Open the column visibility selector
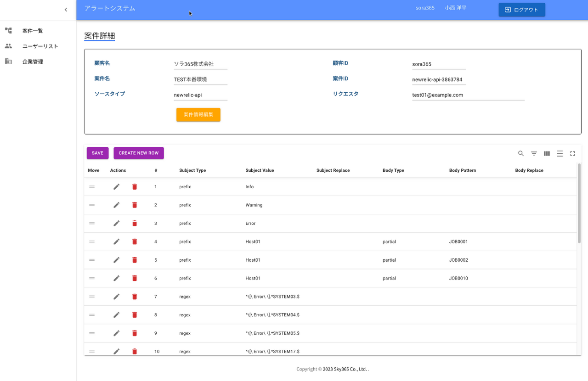 (x=547, y=153)
